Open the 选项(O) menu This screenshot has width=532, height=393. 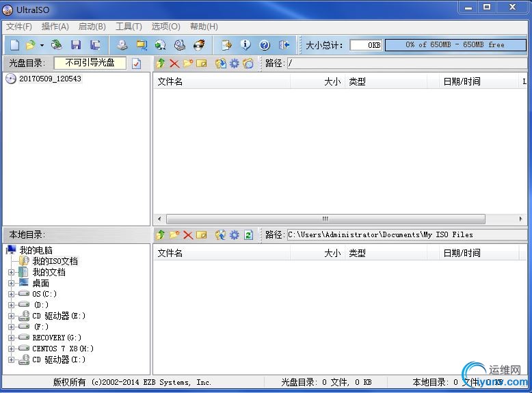point(165,27)
